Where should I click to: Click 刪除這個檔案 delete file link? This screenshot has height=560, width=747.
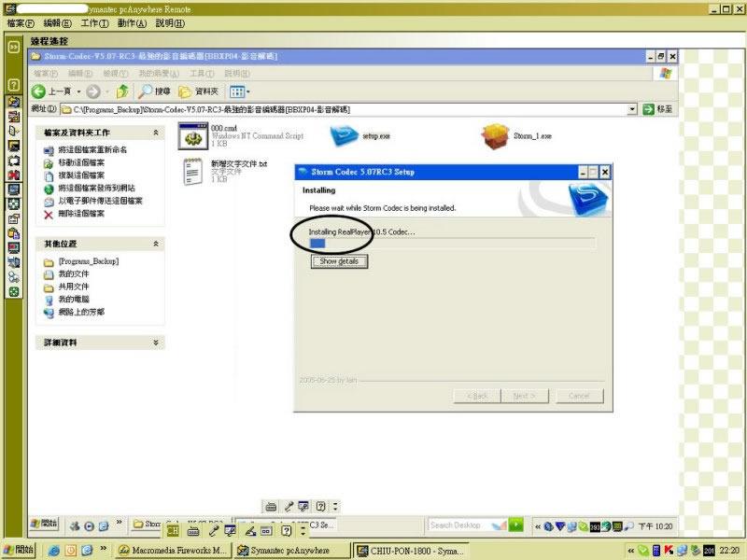[81, 214]
